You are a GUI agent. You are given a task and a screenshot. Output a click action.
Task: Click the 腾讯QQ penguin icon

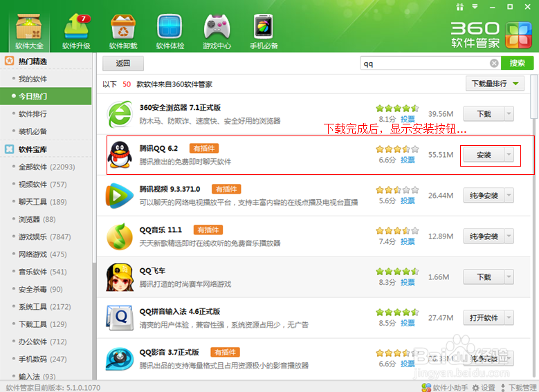click(120, 155)
